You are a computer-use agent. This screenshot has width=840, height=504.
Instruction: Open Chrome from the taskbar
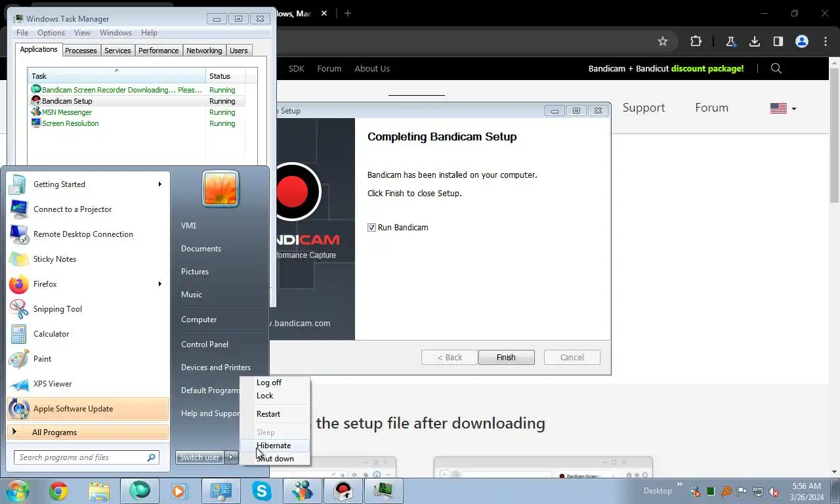coord(58,491)
